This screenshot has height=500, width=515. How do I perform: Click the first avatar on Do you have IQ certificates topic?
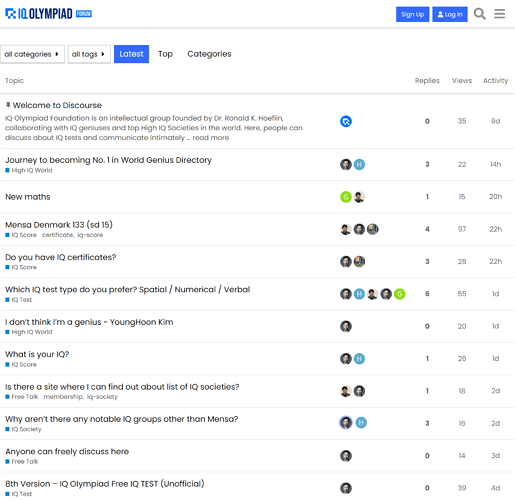(x=346, y=261)
